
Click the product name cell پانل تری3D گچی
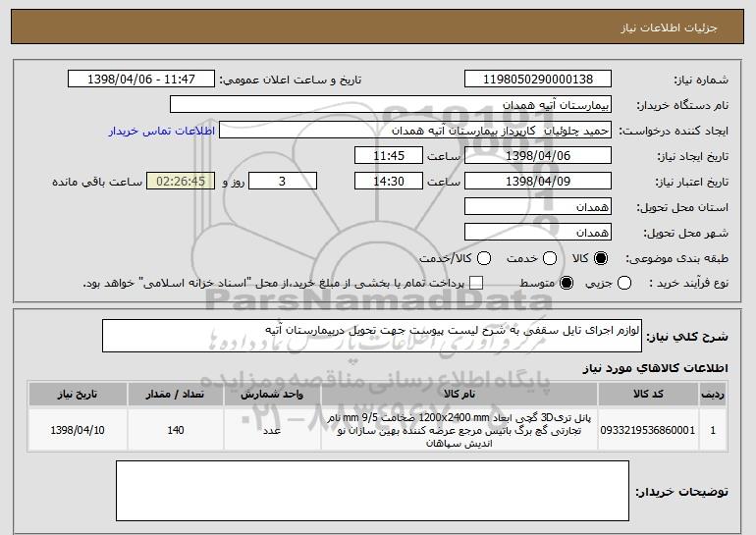coord(459,430)
